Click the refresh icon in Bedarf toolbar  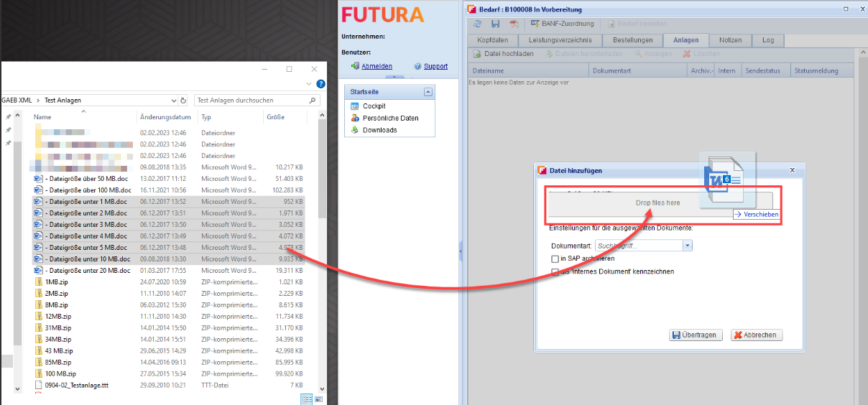point(478,24)
